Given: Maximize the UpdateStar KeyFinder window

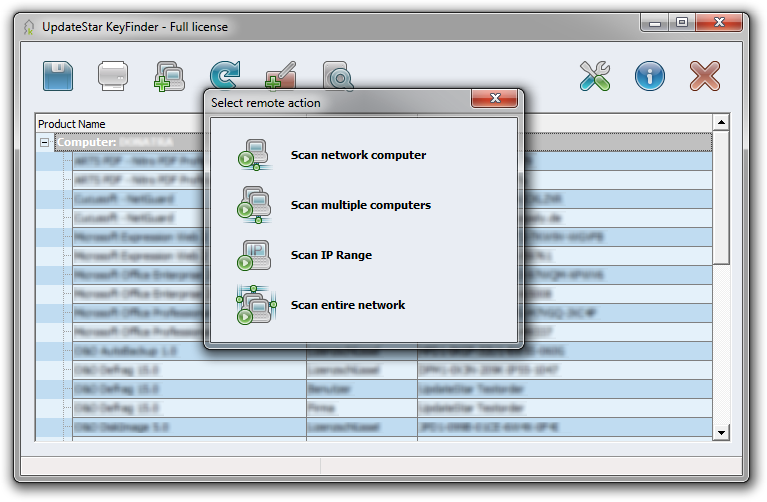Looking at the screenshot, I should pyautogui.click(x=682, y=23).
